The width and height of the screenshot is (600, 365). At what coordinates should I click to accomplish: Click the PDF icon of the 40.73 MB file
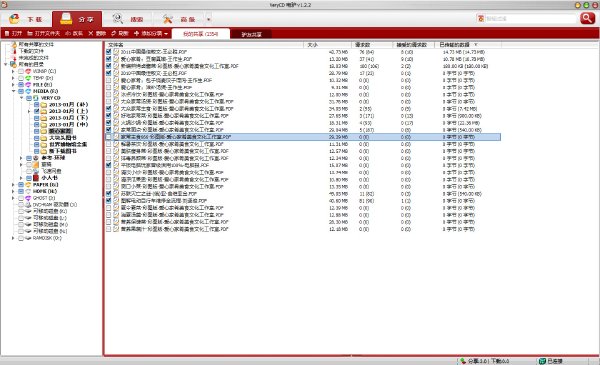tap(116, 52)
